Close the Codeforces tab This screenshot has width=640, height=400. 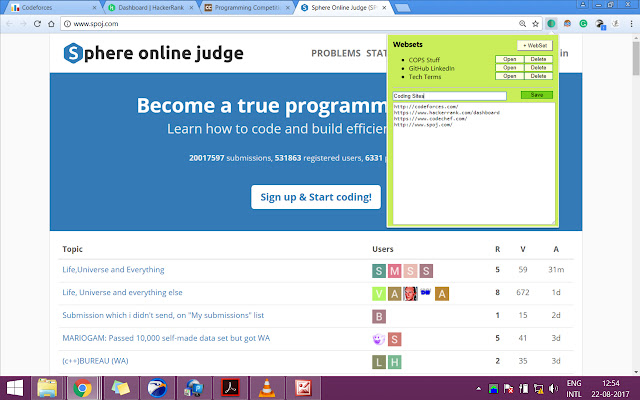[94, 7]
